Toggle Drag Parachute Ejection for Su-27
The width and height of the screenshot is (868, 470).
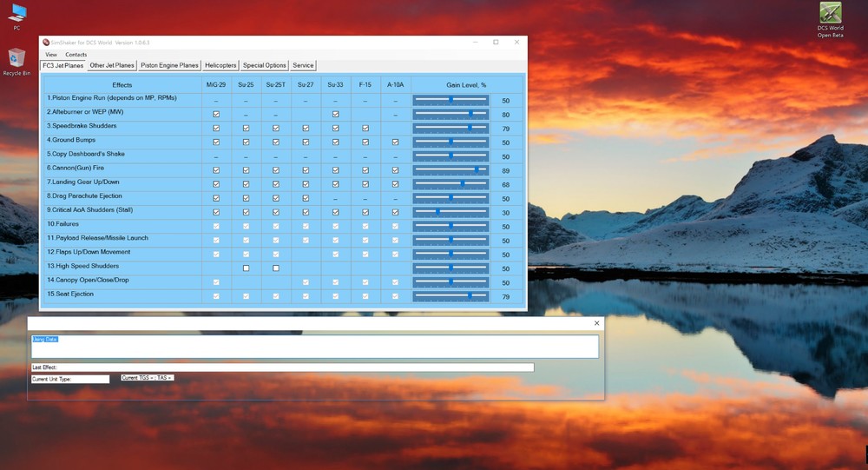tap(306, 198)
